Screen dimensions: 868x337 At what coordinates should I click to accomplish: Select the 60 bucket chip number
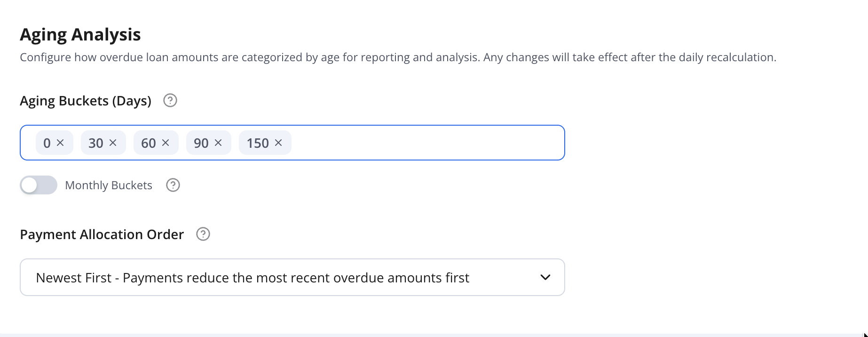[x=149, y=143]
